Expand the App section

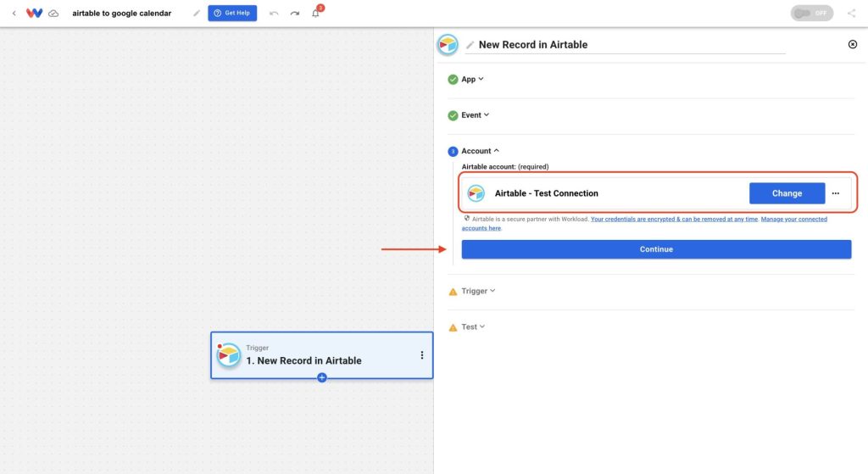tap(472, 79)
